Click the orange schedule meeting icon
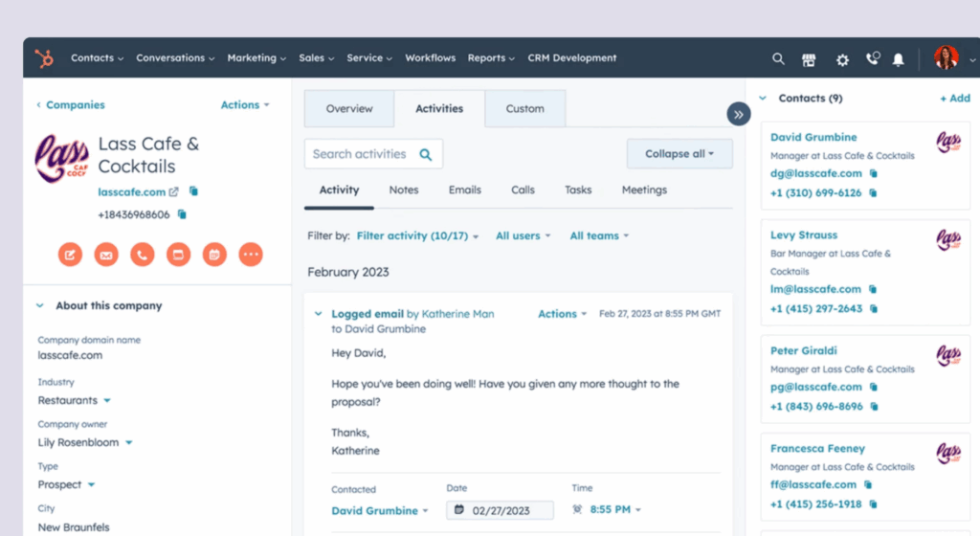The image size is (980, 536). pos(214,255)
